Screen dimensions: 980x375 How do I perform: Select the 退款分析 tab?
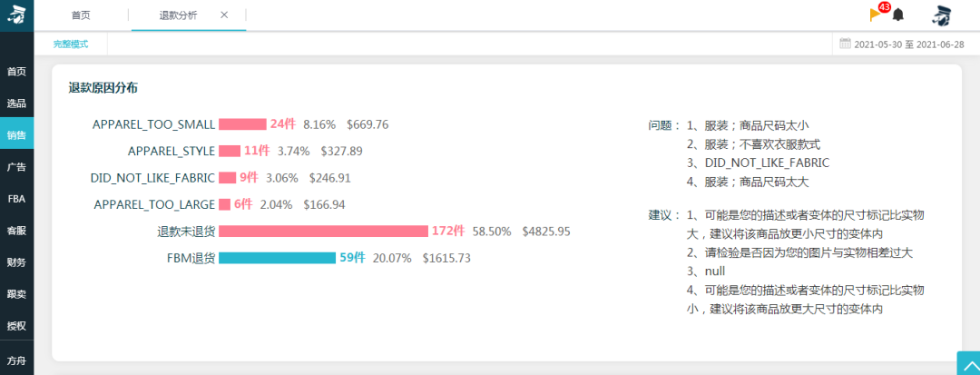[x=178, y=15]
